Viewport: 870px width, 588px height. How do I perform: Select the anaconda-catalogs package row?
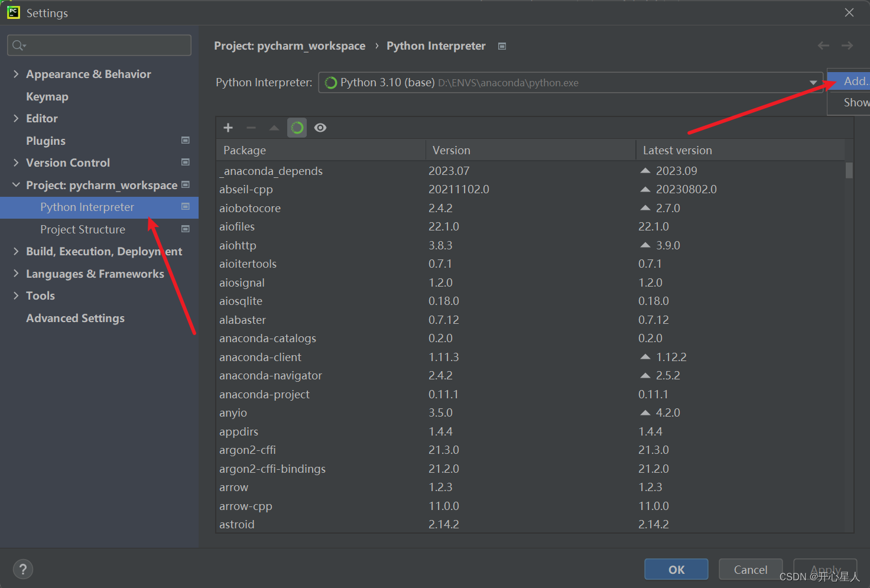[x=531, y=338]
